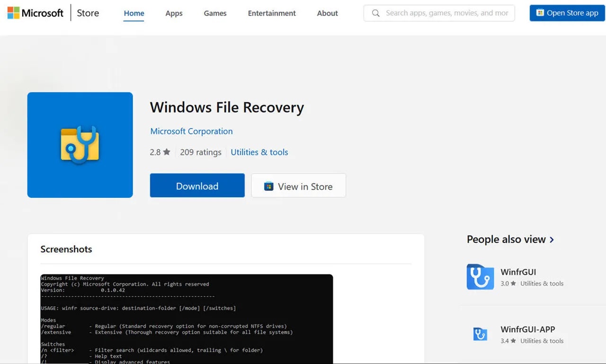Click the View in Store button

(x=298, y=186)
